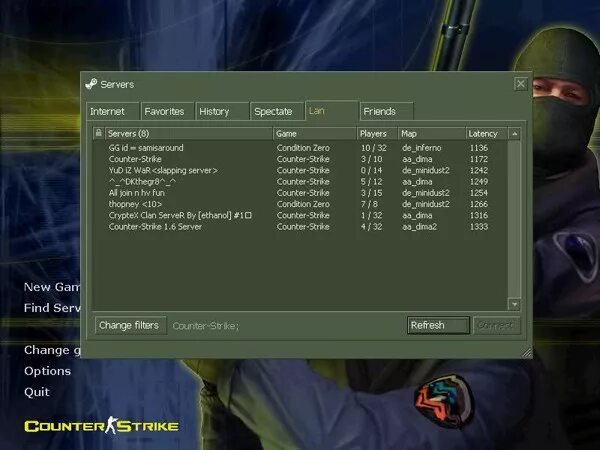Click latency value 1333
The width and height of the screenshot is (600, 450).
click(x=479, y=227)
